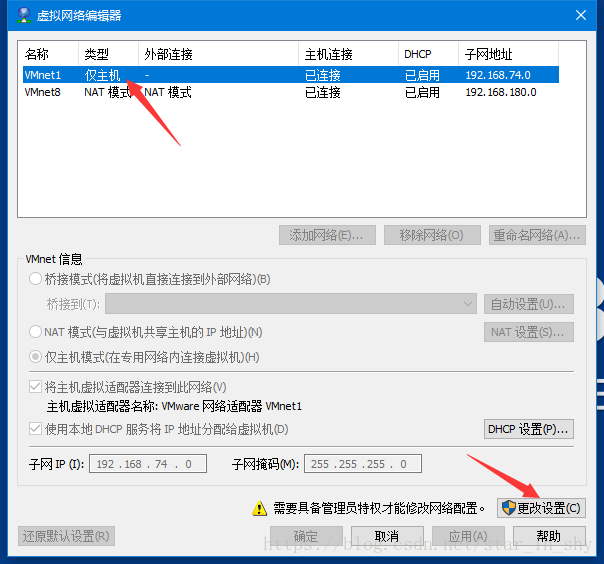Viewport: 604px width, 564px height.
Task: Open the DHCP 设置(P)... button
Action: (529, 429)
